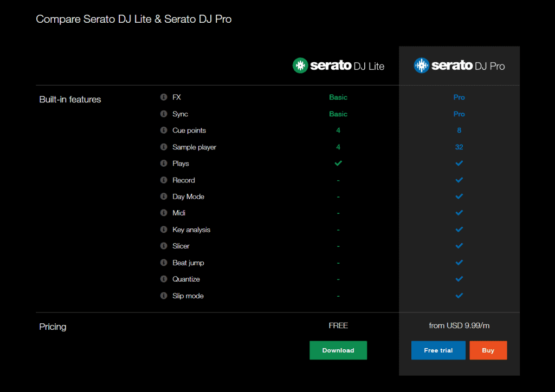Click the 'Cue points' feature name
This screenshot has width=555, height=392.
[189, 130]
